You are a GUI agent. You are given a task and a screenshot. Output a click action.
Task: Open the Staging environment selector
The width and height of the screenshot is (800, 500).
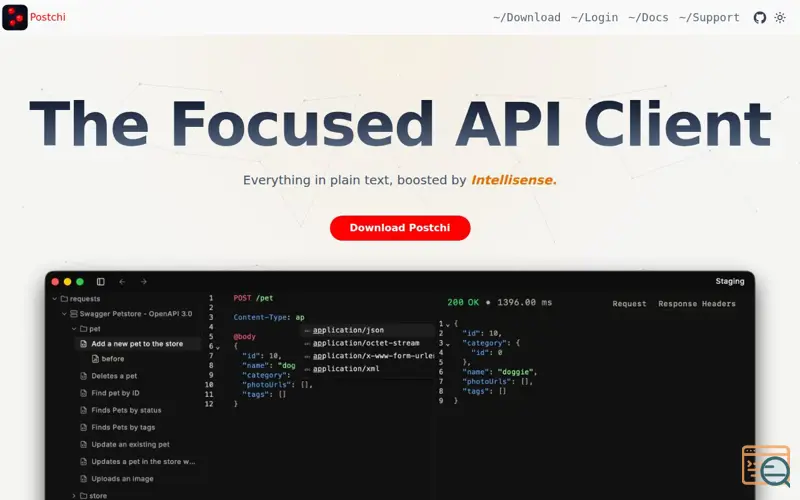pos(730,281)
